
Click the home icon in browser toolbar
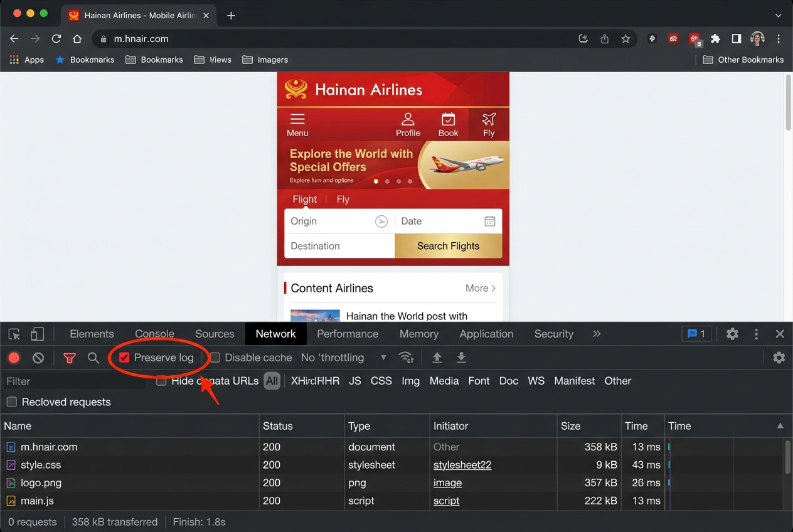(x=77, y=39)
